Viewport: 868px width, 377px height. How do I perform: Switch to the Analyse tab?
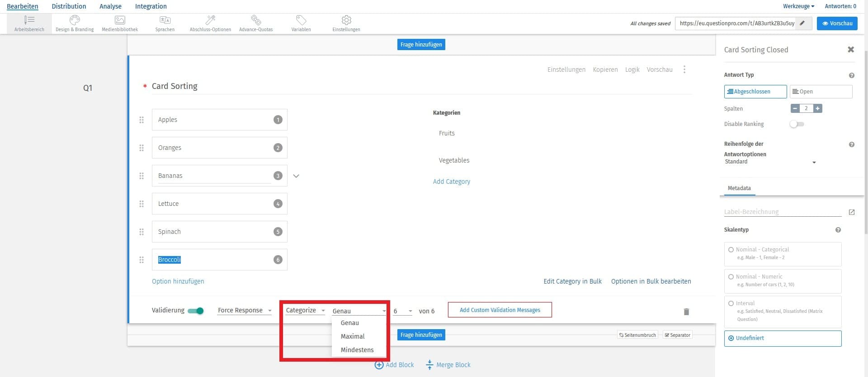110,6
